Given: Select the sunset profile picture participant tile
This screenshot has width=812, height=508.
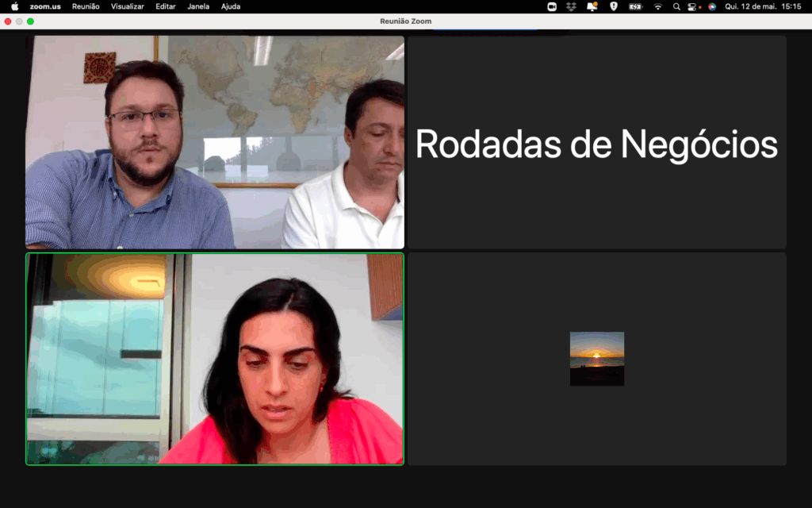Looking at the screenshot, I should (x=597, y=359).
